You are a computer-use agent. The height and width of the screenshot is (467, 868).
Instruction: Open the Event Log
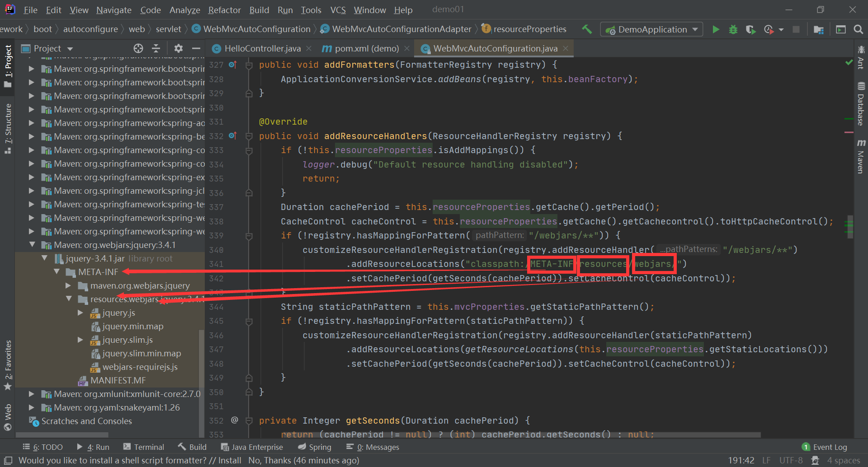coord(825,447)
